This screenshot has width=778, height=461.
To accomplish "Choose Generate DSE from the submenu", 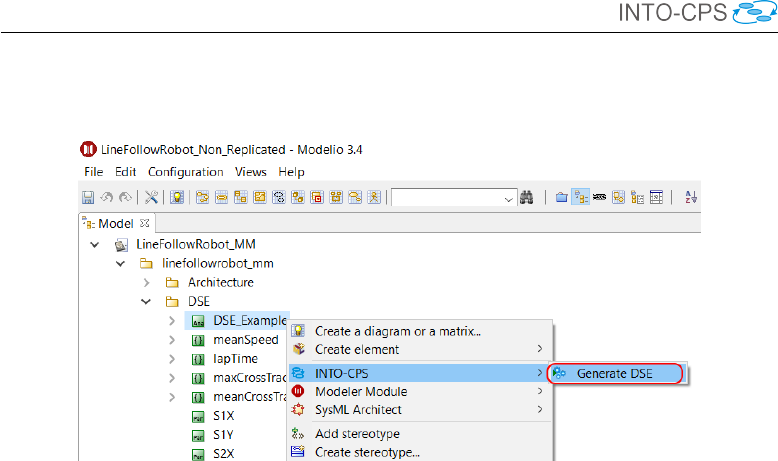I will tap(615, 374).
